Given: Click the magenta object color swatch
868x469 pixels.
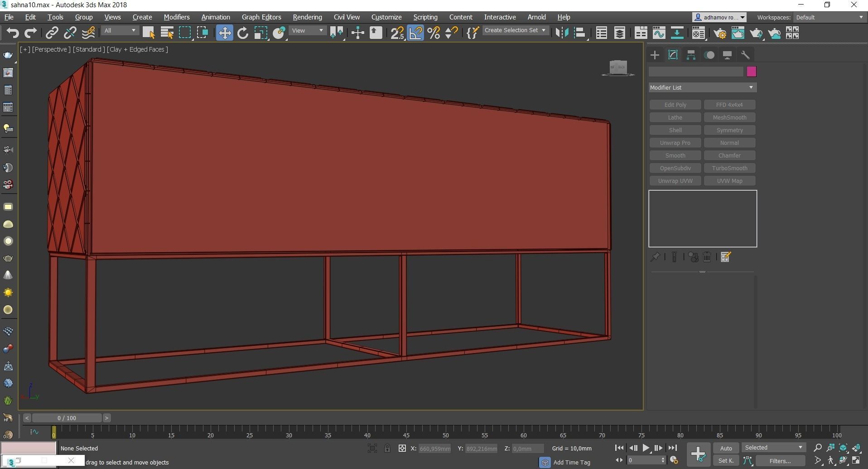Looking at the screenshot, I should coord(751,72).
